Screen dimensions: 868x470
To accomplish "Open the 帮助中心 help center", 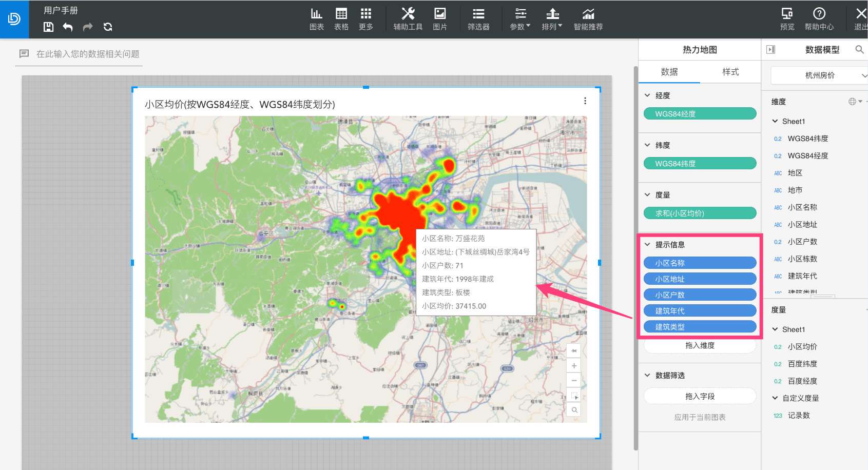I will (x=819, y=19).
